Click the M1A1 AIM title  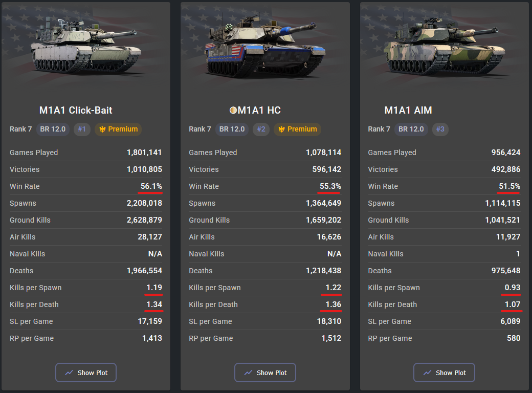tap(408, 111)
